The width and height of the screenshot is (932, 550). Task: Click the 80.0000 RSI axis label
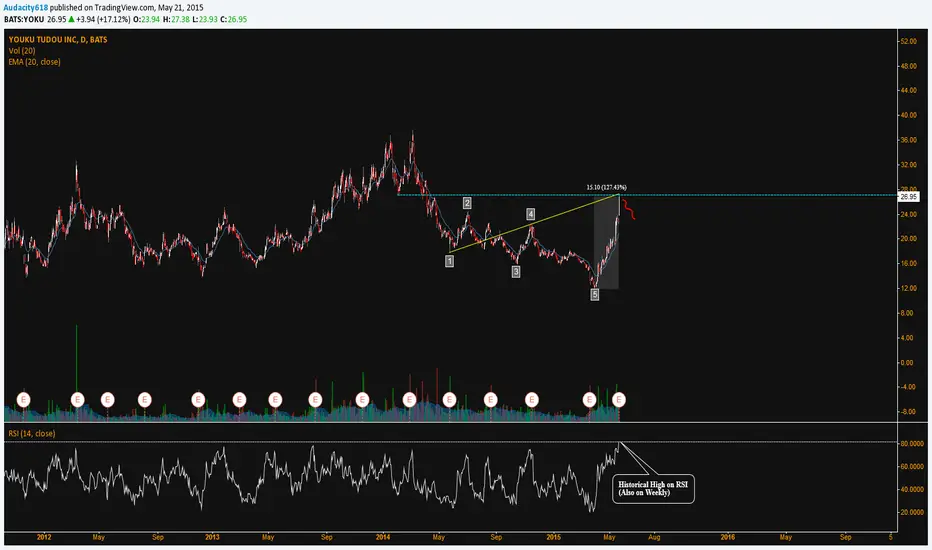tap(912, 444)
